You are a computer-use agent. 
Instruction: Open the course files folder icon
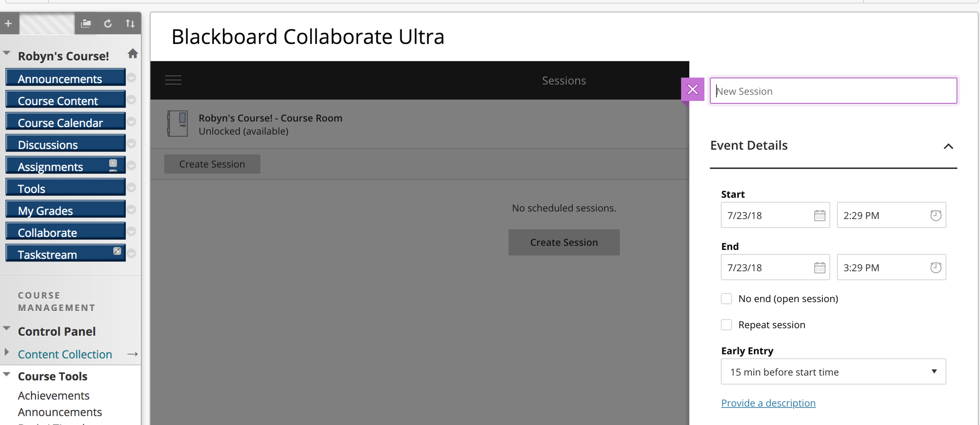pos(86,24)
